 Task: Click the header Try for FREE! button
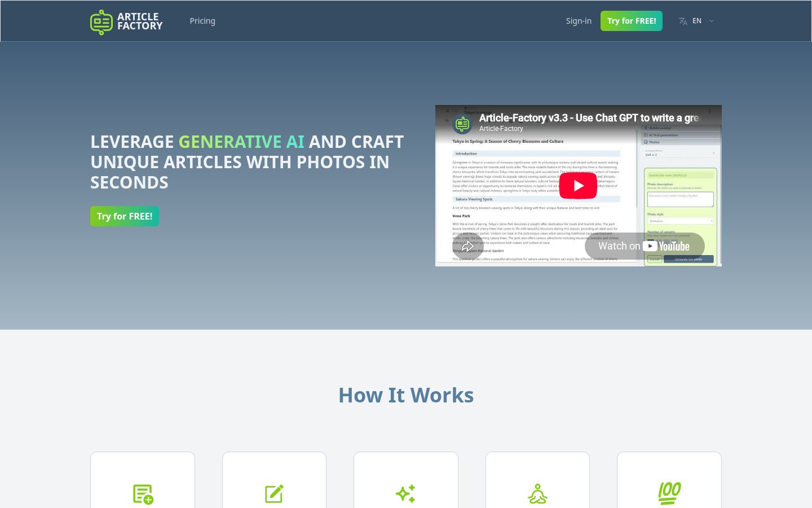(x=632, y=21)
